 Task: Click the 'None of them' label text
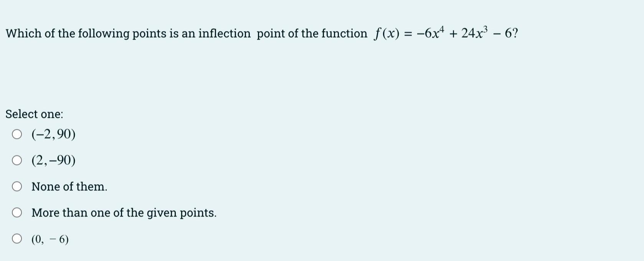click(x=69, y=187)
